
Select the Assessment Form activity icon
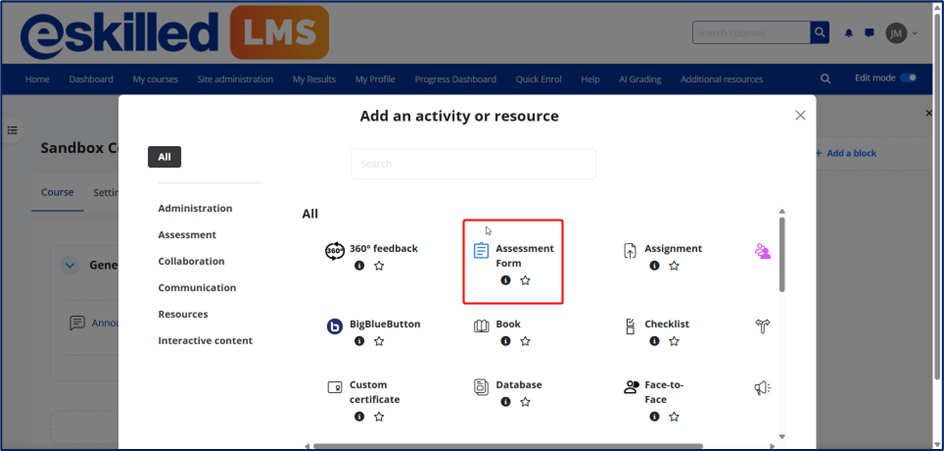point(481,250)
